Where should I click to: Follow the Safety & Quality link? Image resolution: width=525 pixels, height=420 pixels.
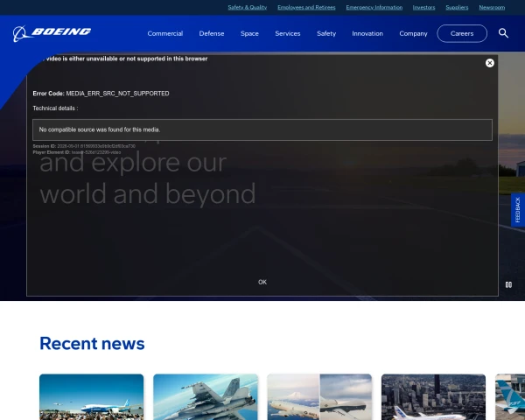(x=248, y=7)
